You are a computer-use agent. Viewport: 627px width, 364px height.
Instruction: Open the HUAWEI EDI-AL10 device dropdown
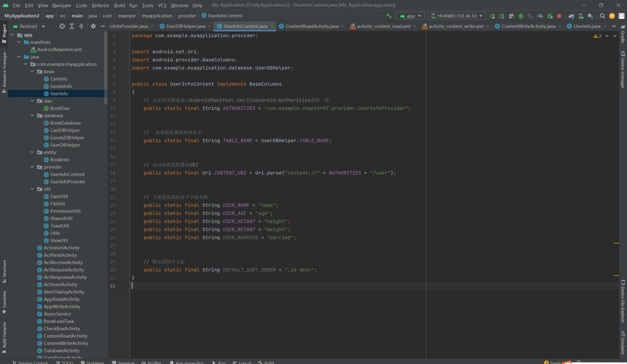pos(456,16)
